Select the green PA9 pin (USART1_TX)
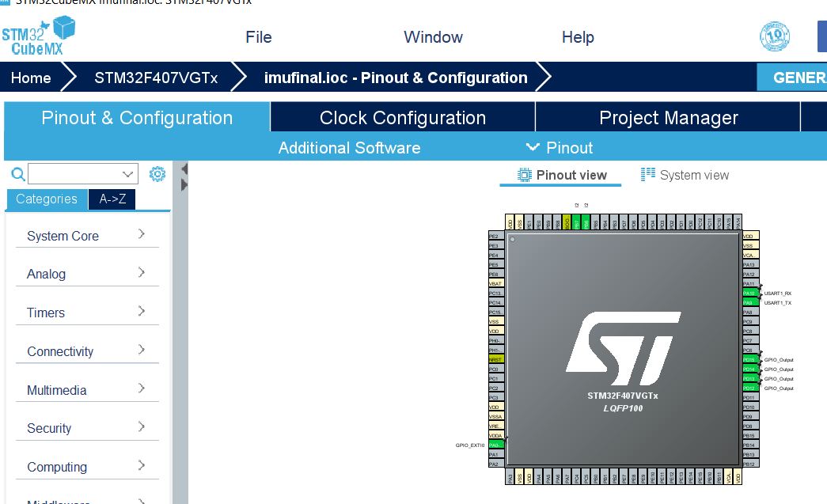Image resolution: width=827 pixels, height=504 pixels. click(x=750, y=302)
